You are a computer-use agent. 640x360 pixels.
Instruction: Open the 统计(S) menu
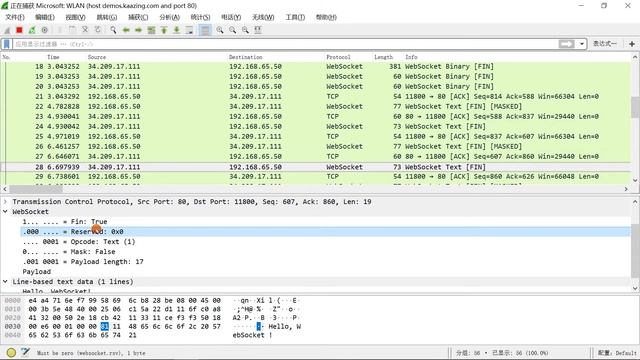point(200,17)
